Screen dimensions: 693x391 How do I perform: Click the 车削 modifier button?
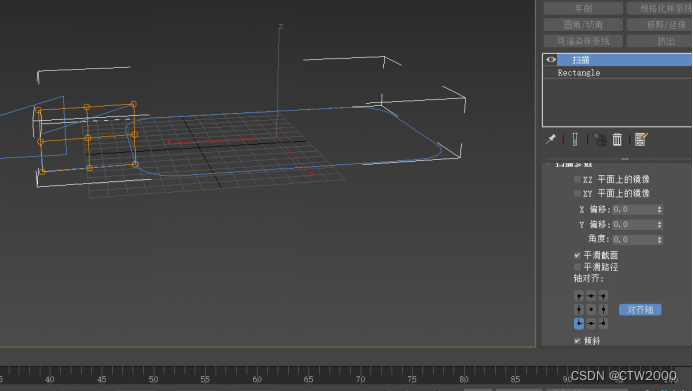583,8
